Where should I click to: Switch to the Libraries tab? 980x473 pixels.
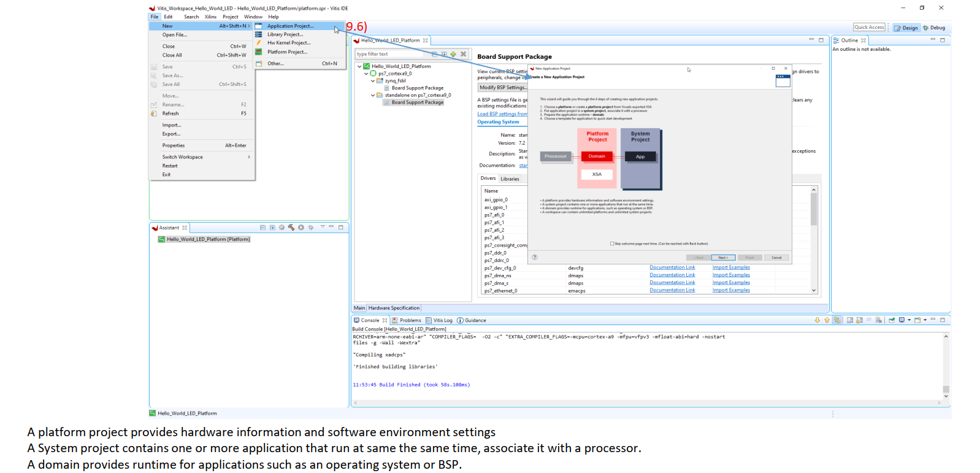[x=510, y=179]
